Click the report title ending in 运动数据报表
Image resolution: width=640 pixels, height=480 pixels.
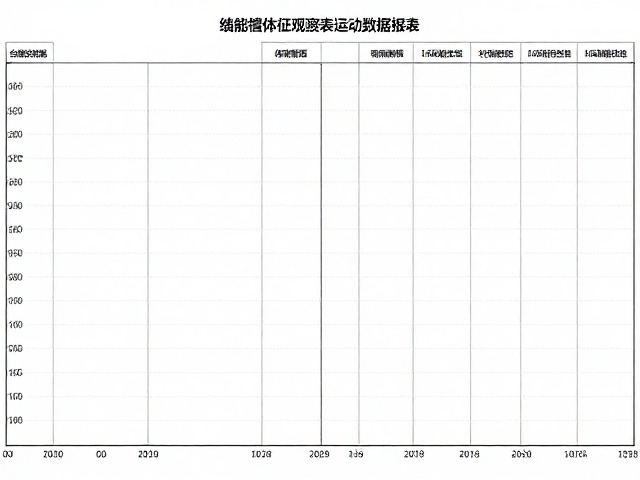pos(320,25)
